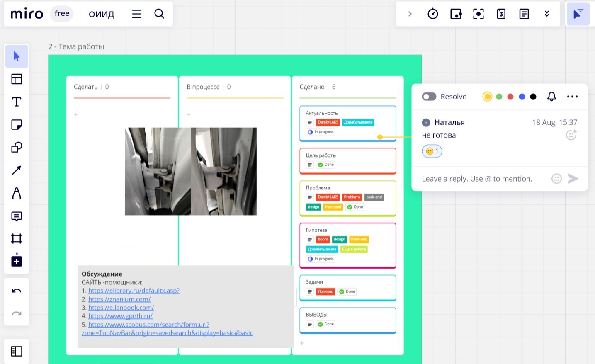
Task: Pick the red comment color dot
Action: 510,97
